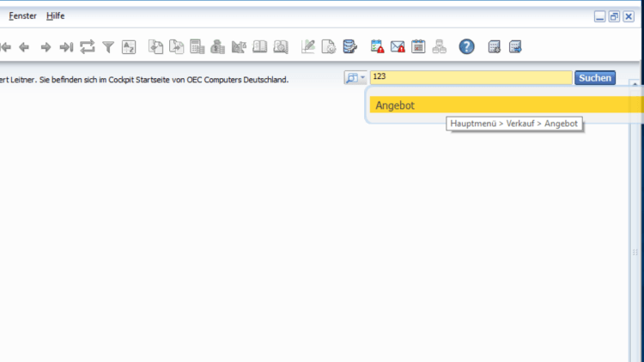Image resolution: width=644 pixels, height=362 pixels.
Task: Click the database query manager icon
Action: point(349,47)
